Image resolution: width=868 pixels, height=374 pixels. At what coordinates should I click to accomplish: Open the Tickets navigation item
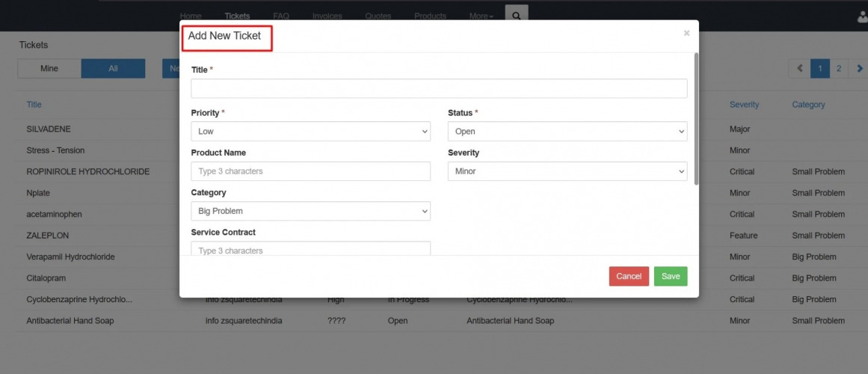(x=237, y=16)
